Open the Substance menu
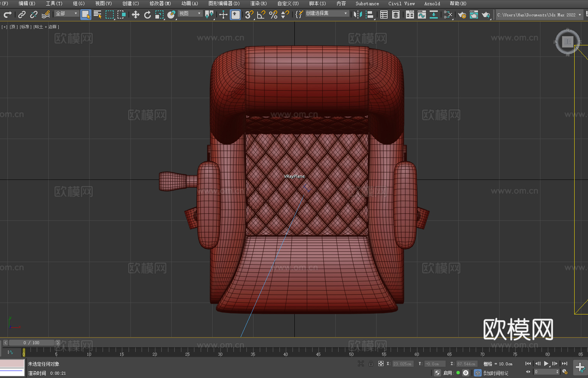 point(367,3)
